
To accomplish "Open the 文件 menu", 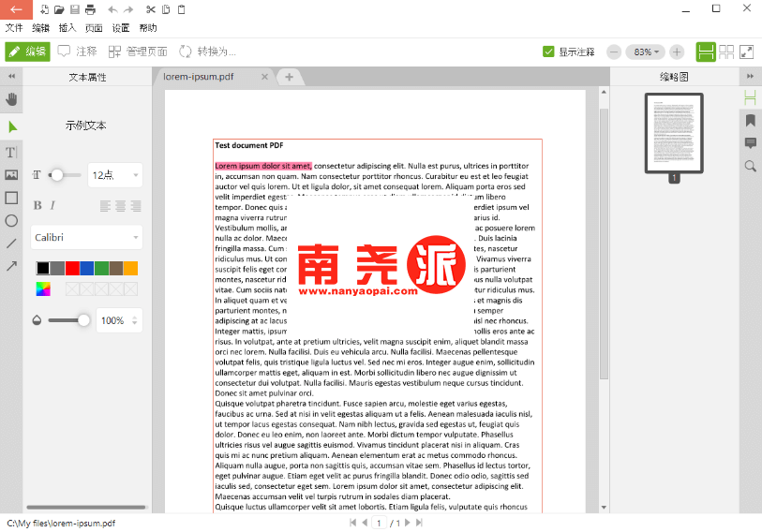I will (14, 28).
